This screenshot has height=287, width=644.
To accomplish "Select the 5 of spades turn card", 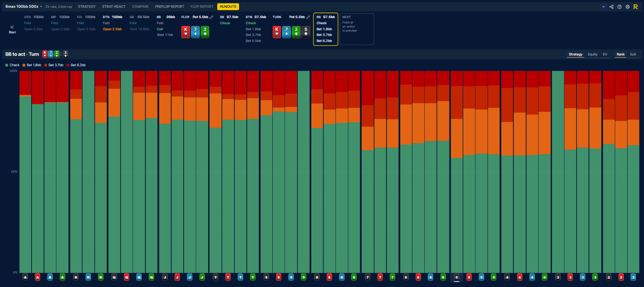I will [x=306, y=32].
